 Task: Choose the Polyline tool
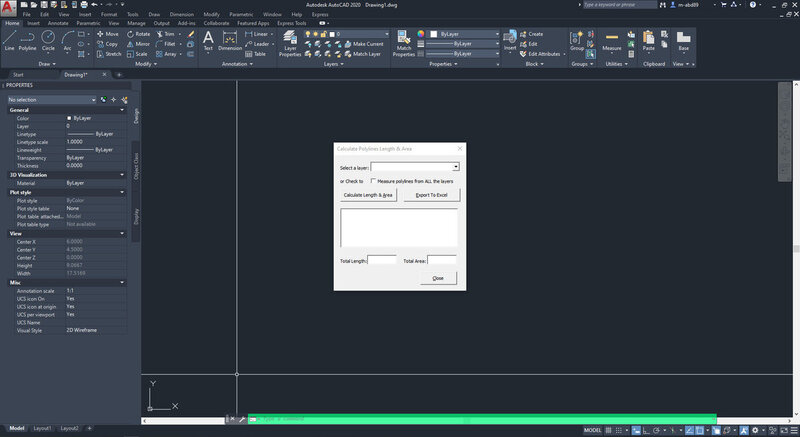(28, 41)
